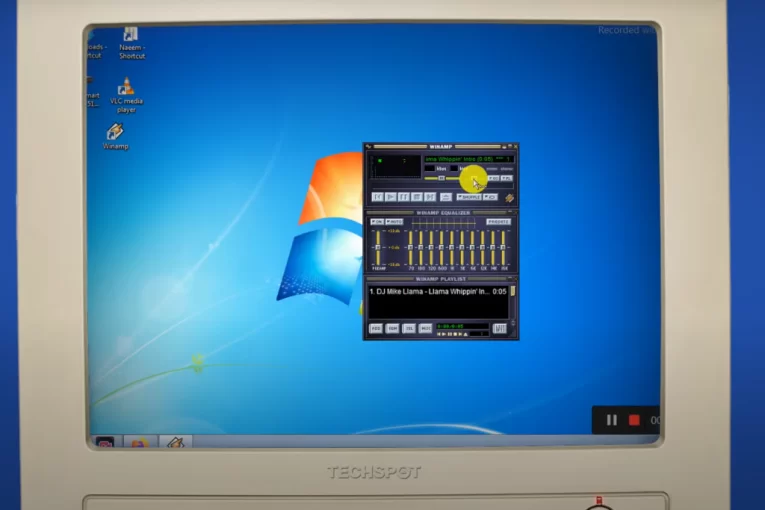
Task: Toggle the PL playlist window button
Action: [506, 178]
